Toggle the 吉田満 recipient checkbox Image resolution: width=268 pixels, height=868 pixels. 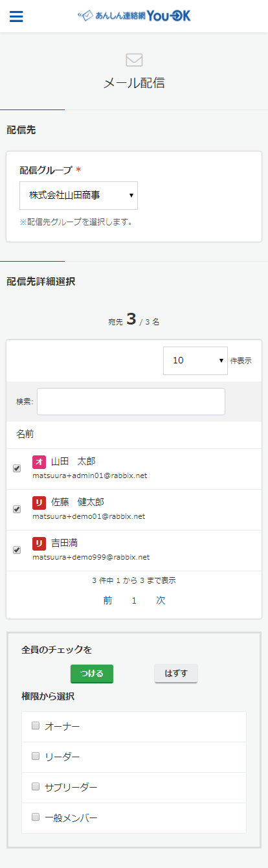click(x=17, y=550)
